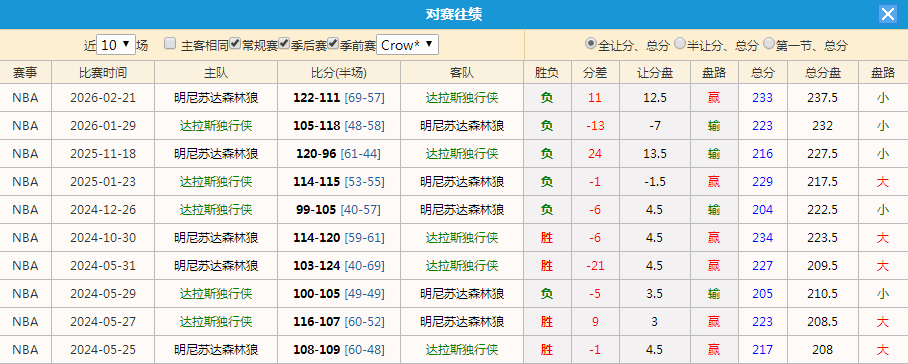Click the total line 217.5

pos(823,182)
